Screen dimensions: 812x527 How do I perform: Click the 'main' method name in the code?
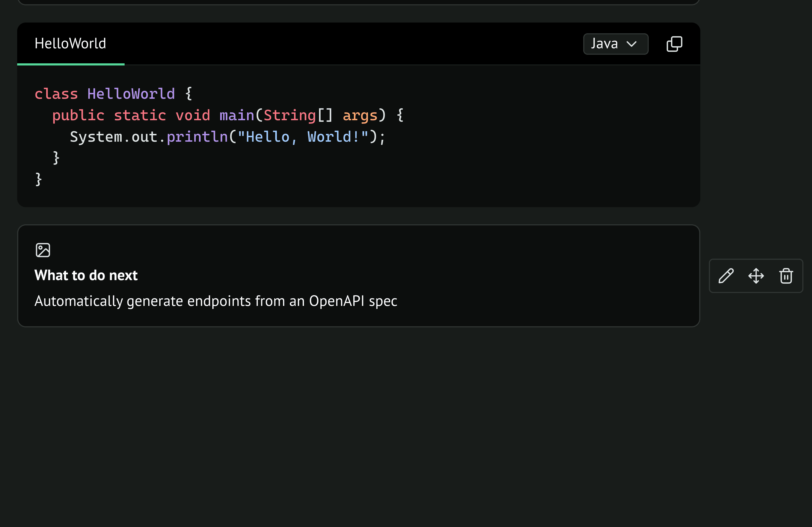237,116
